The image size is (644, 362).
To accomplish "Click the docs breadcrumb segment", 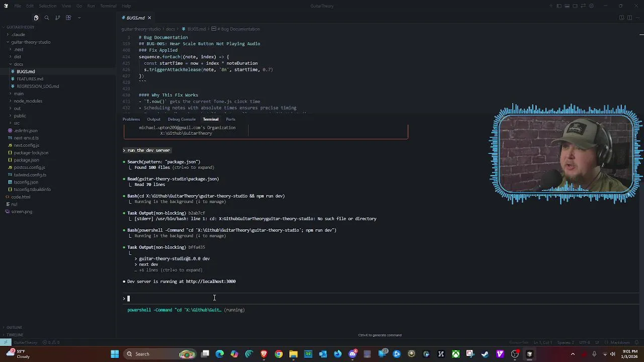I will [x=171, y=29].
